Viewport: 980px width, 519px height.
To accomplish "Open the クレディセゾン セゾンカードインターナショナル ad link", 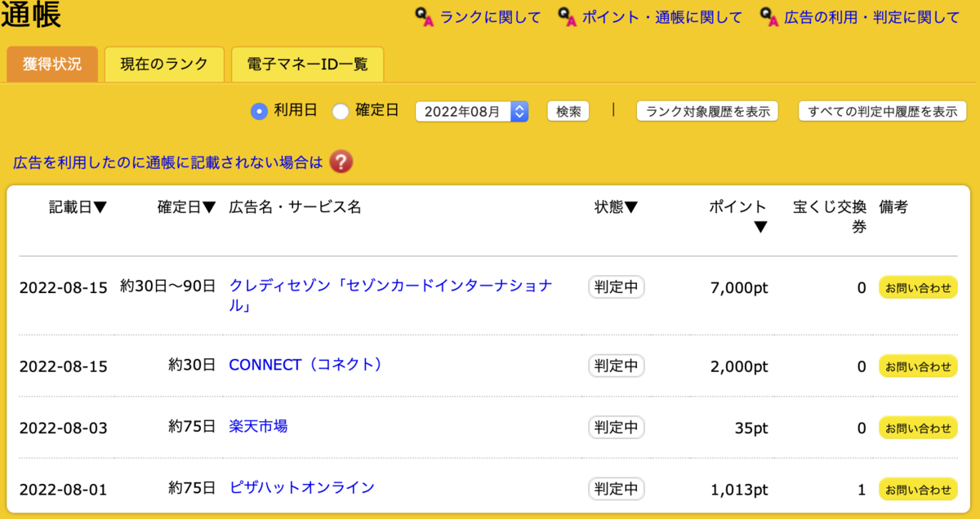I will [391, 295].
